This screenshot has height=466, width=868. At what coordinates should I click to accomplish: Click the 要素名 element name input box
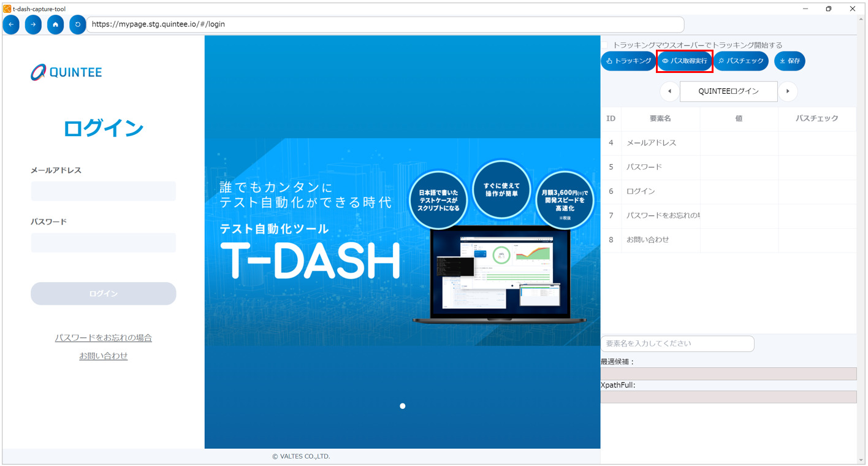pos(677,343)
